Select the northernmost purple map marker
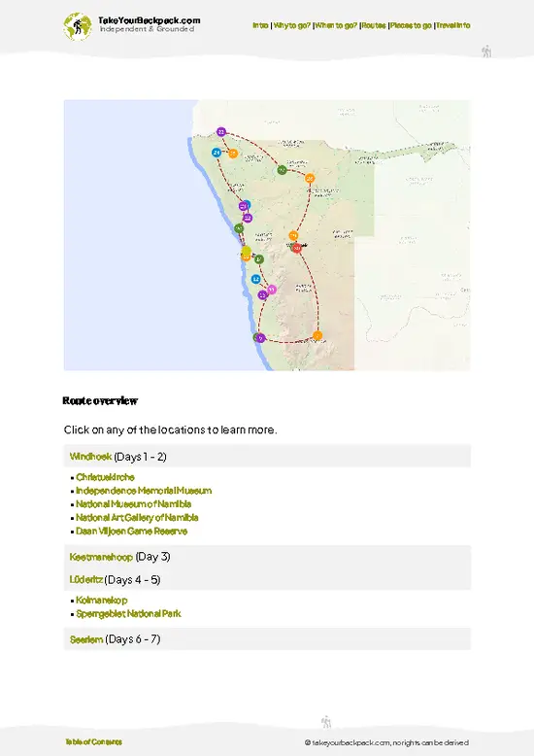 [221, 131]
